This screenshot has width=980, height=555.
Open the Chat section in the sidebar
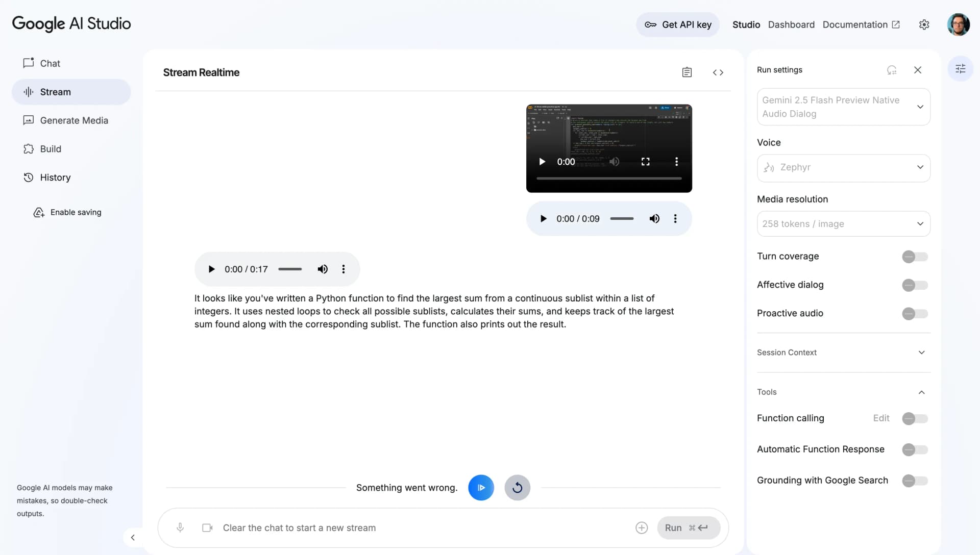click(x=50, y=63)
